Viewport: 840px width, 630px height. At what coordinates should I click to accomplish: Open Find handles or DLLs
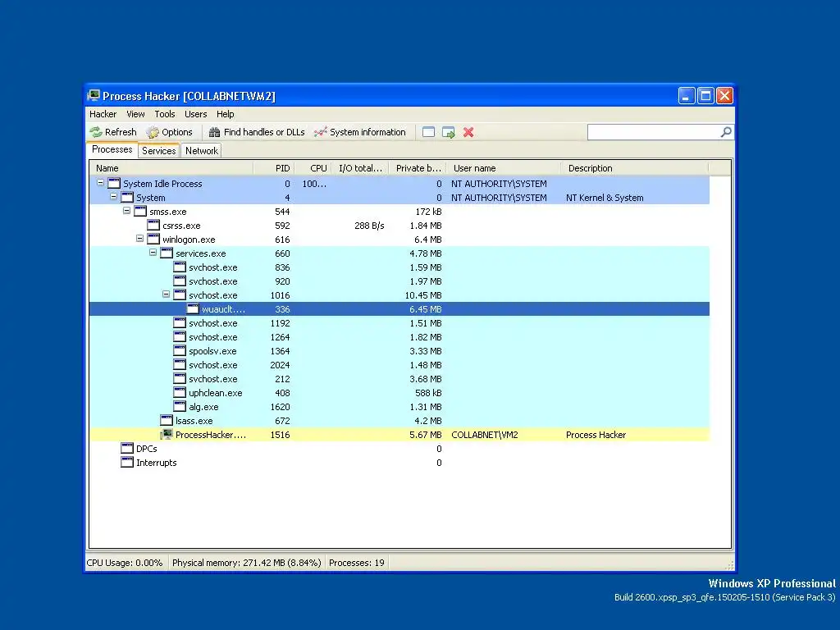(x=257, y=132)
